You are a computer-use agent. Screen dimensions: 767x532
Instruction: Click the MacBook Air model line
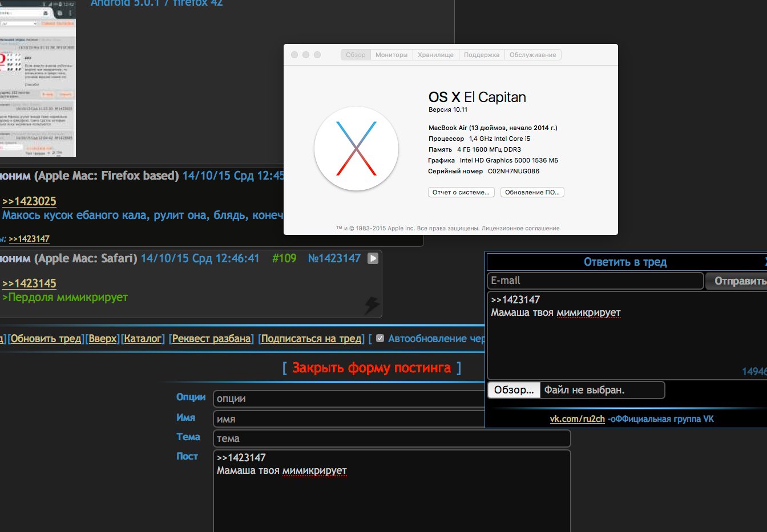pos(493,128)
